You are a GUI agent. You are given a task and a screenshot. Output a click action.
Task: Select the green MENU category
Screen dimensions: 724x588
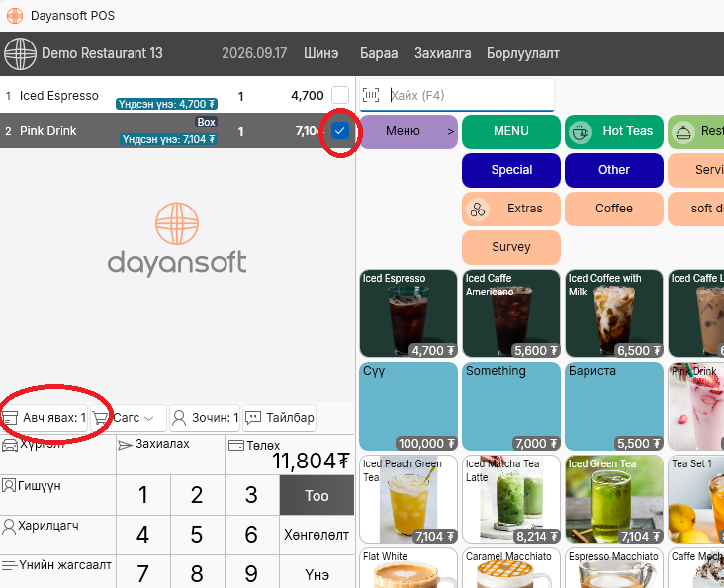[x=511, y=131]
